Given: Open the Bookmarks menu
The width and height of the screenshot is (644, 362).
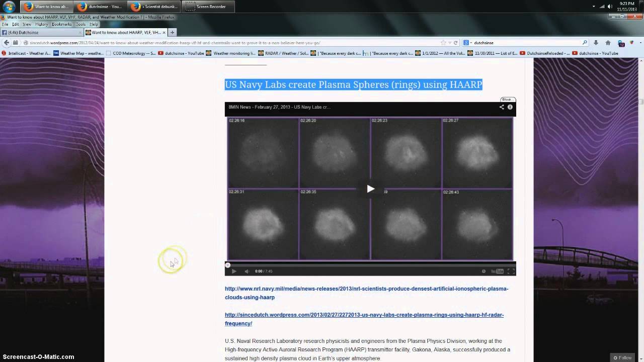Looking at the screenshot, I should [62, 24].
